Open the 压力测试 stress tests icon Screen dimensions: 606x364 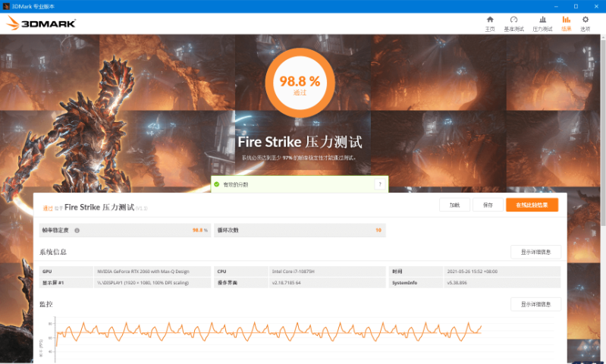(542, 20)
